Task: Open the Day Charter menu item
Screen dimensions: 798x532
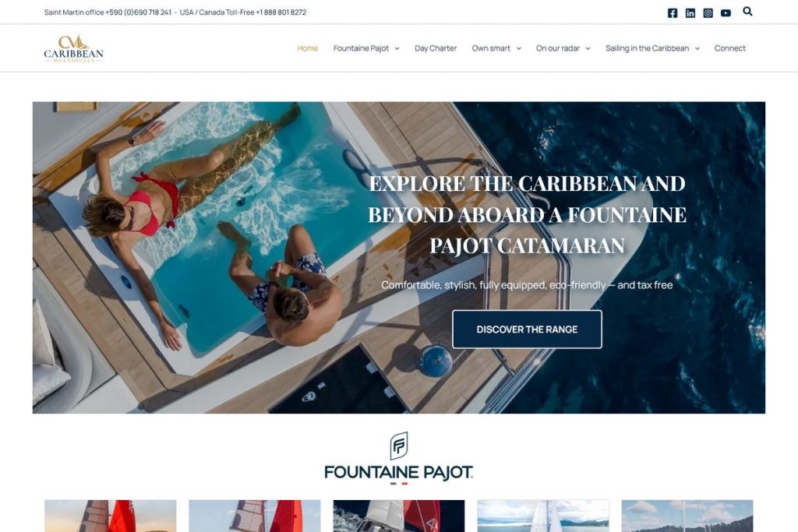Action: pyautogui.click(x=436, y=48)
